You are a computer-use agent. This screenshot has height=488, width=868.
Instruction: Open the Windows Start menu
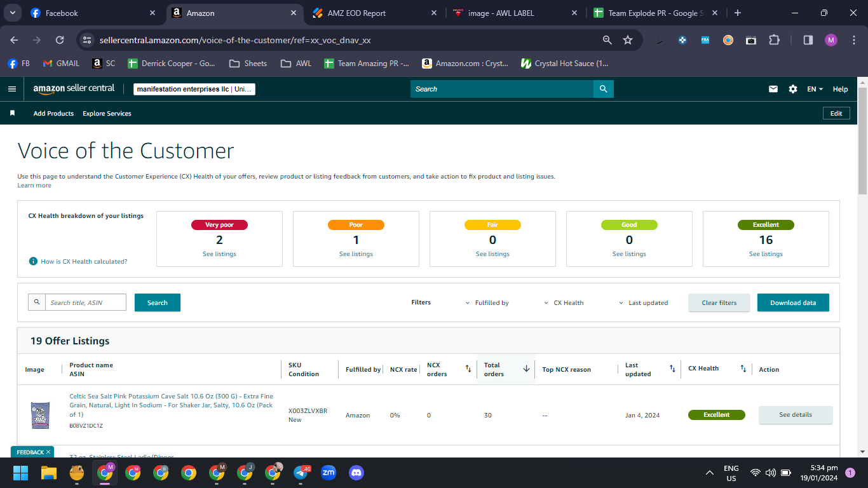click(x=21, y=473)
